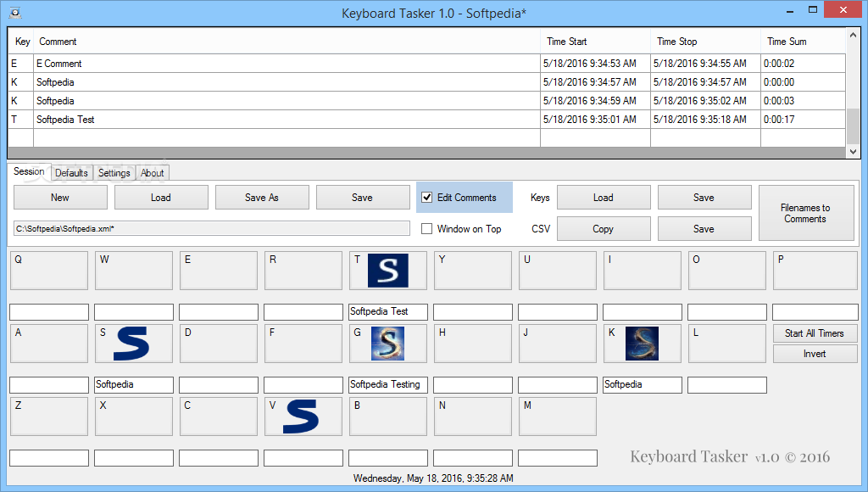Open the About tab
Image resolution: width=868 pixels, height=492 pixels.
[153, 173]
